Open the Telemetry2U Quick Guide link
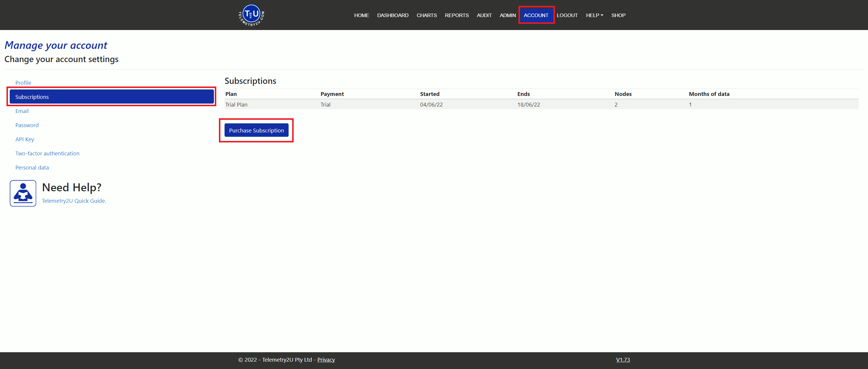868x369 pixels. pyautogui.click(x=74, y=201)
